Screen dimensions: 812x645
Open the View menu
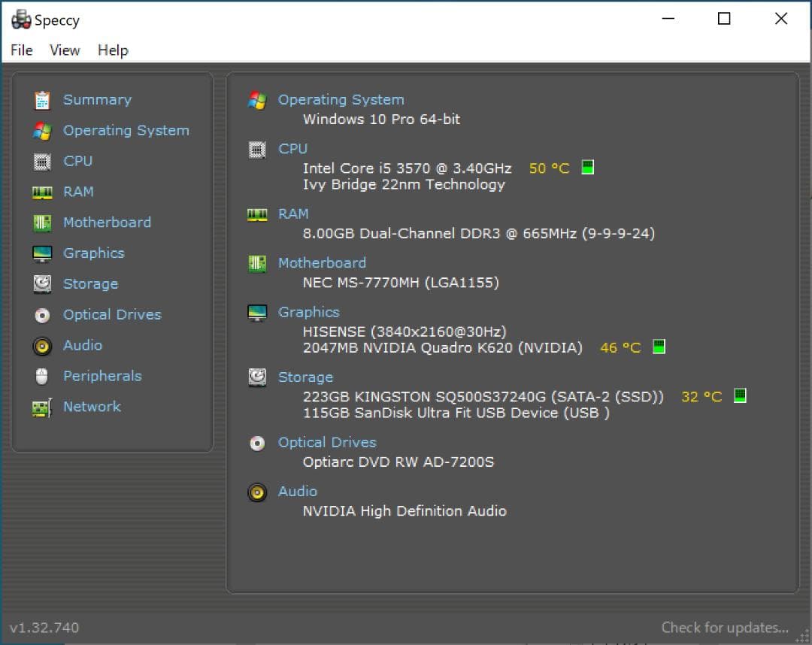pos(65,50)
